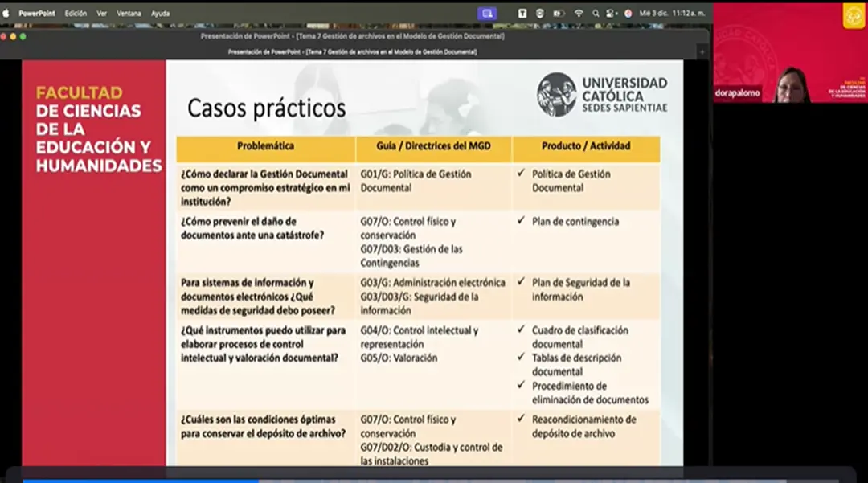Click the Universidad Católica Sedes Sapientiae logo
The height and width of the screenshot is (483, 868).
(602, 95)
